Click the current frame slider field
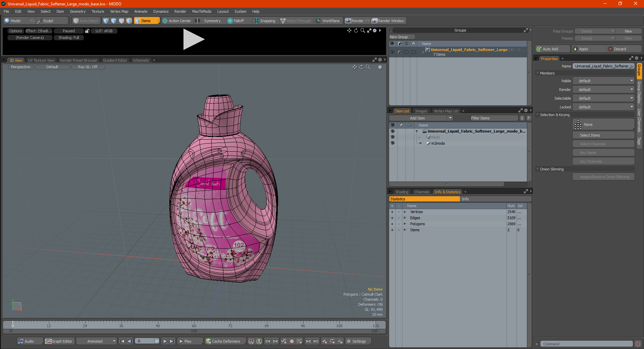The image size is (644, 349). 147,341
